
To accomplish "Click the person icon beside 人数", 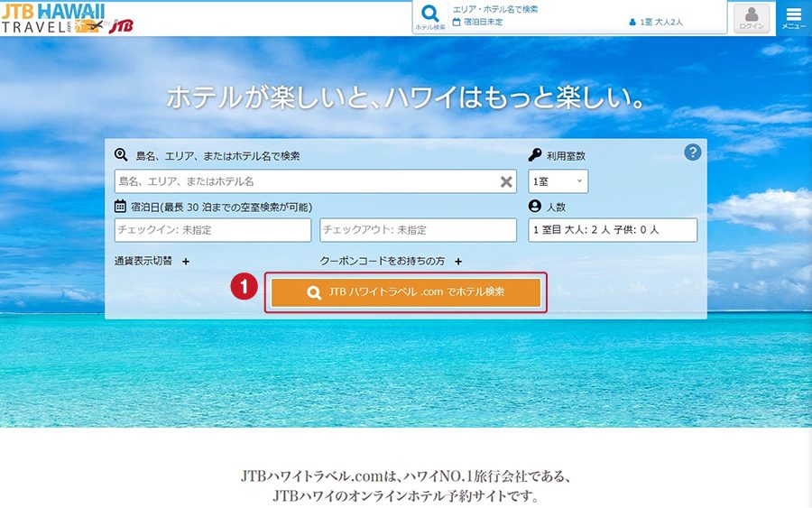I will 535,206.
